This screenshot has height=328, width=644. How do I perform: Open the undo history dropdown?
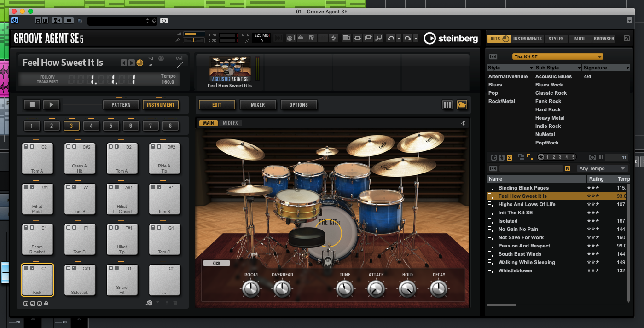pyautogui.click(x=399, y=38)
